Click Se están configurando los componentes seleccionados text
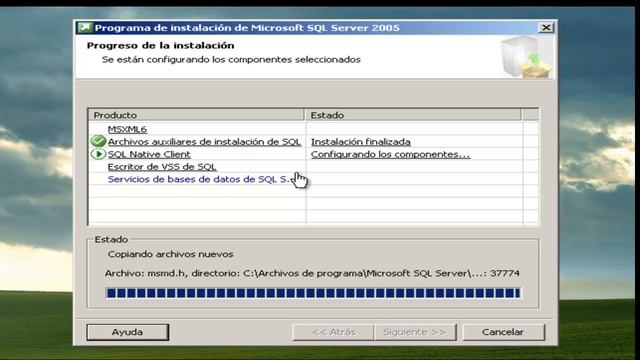The width and height of the screenshot is (640, 360). [231, 60]
